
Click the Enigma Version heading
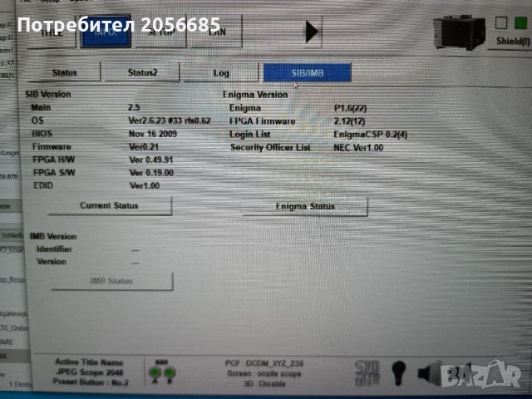pos(255,95)
